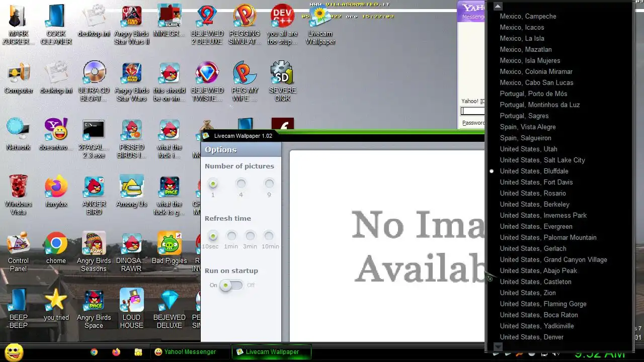
Task: Choose 1min refresh time
Action: click(231, 236)
